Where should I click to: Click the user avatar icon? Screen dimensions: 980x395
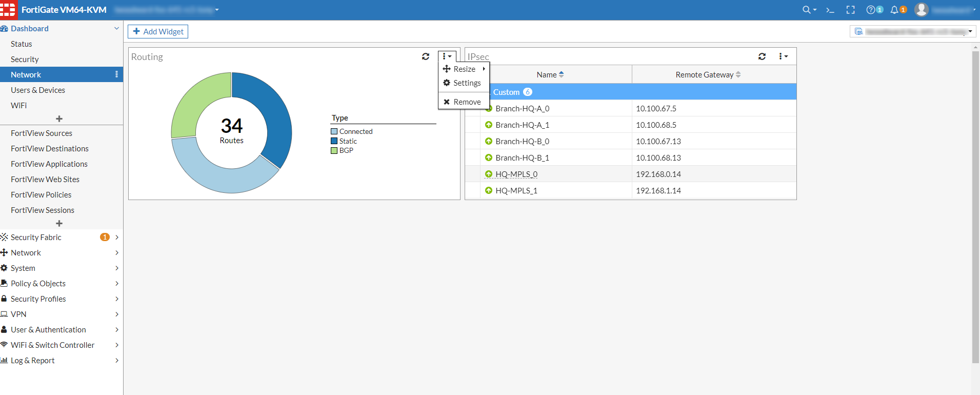922,10
